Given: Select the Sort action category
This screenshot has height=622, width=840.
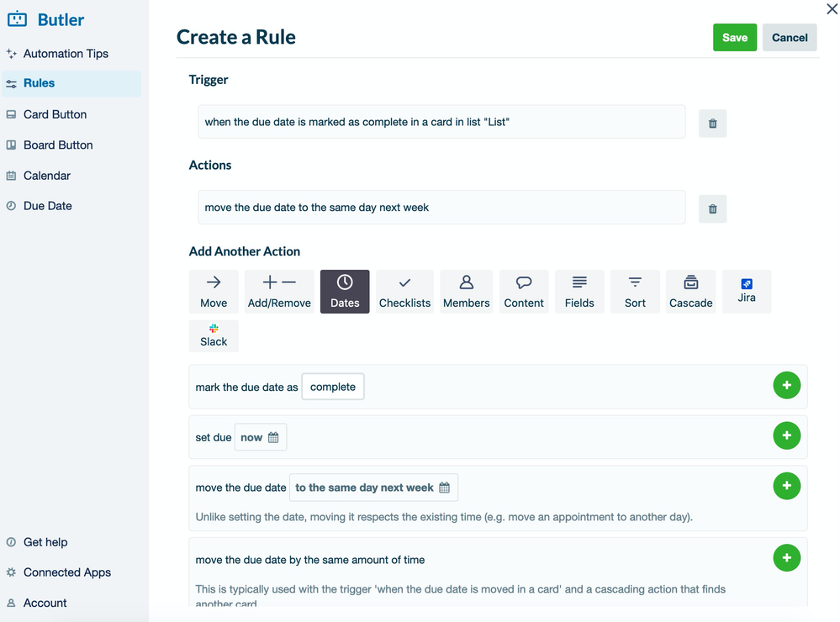Looking at the screenshot, I should [635, 292].
